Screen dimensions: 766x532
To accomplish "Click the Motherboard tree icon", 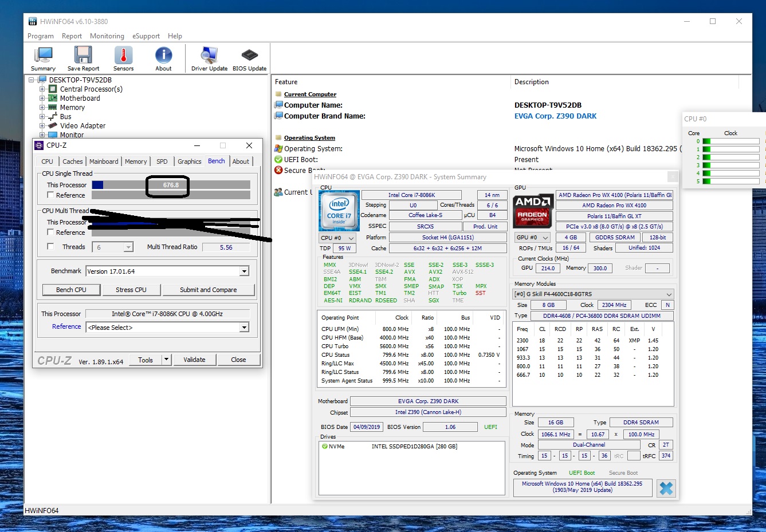I will (53, 98).
